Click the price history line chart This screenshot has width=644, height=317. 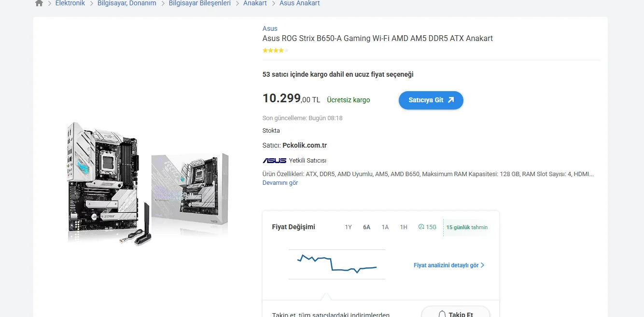pyautogui.click(x=337, y=264)
